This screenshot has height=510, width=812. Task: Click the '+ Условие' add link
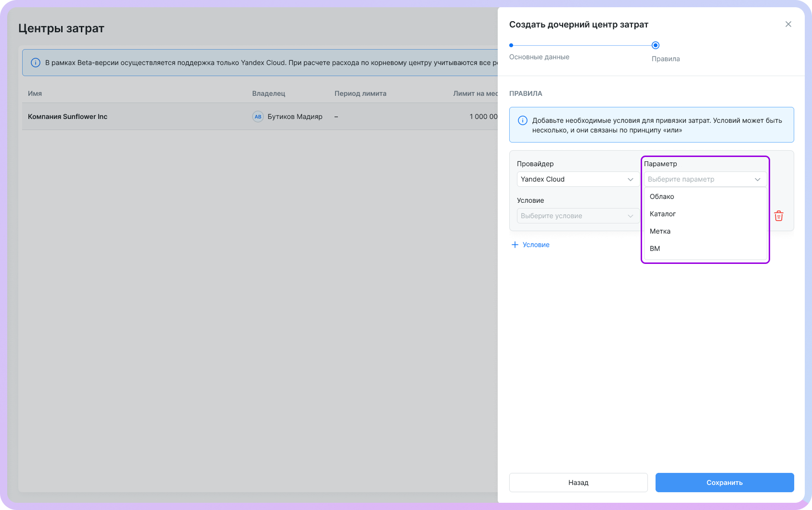coord(536,245)
